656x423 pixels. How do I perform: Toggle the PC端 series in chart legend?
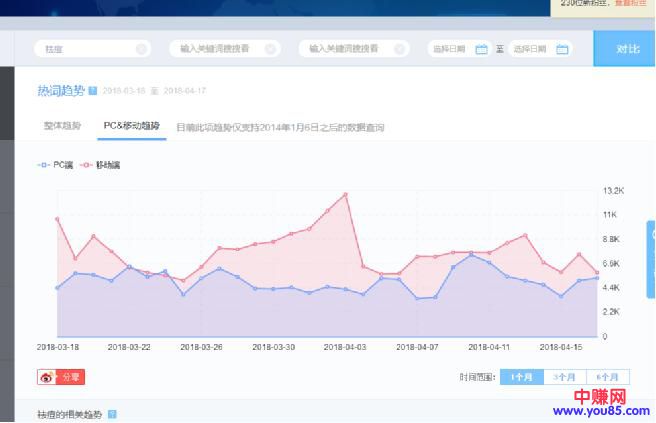[x=55, y=164]
